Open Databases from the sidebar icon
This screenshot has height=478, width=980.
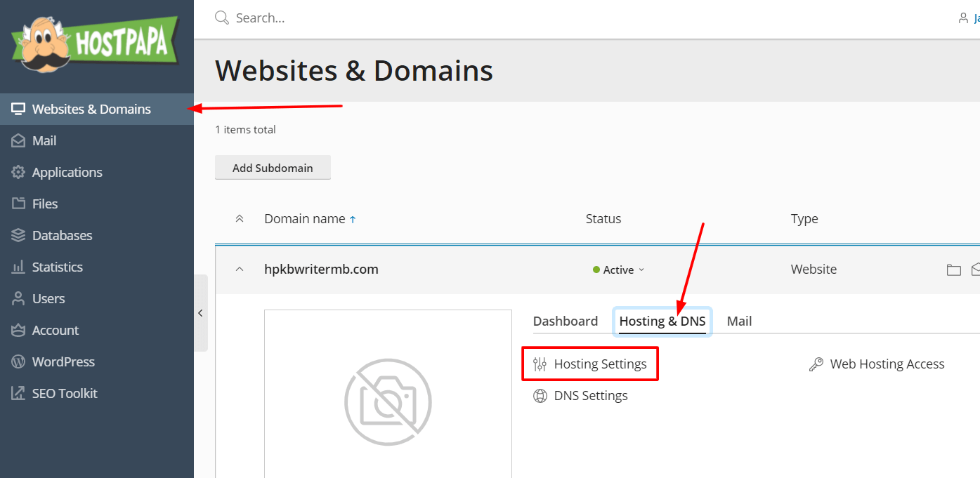pos(18,235)
